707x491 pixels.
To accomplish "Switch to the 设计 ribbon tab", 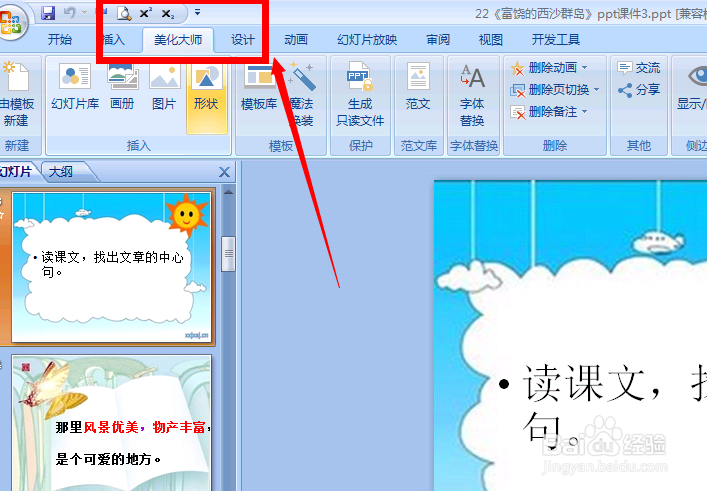I will (x=243, y=40).
